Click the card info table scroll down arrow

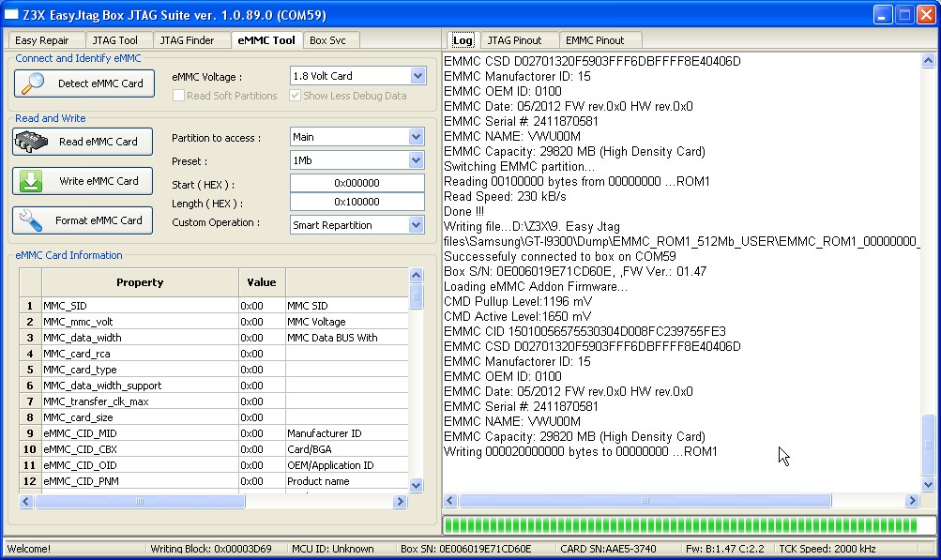coord(416,485)
